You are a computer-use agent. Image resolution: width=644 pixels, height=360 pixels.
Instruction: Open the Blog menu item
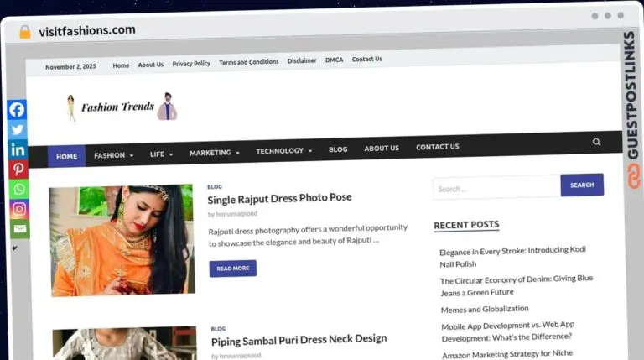coord(338,149)
